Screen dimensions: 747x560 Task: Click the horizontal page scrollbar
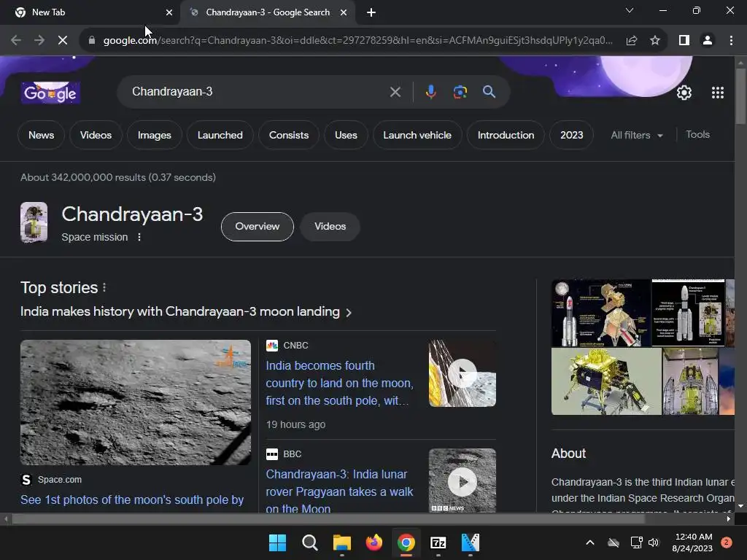[x=329, y=519]
